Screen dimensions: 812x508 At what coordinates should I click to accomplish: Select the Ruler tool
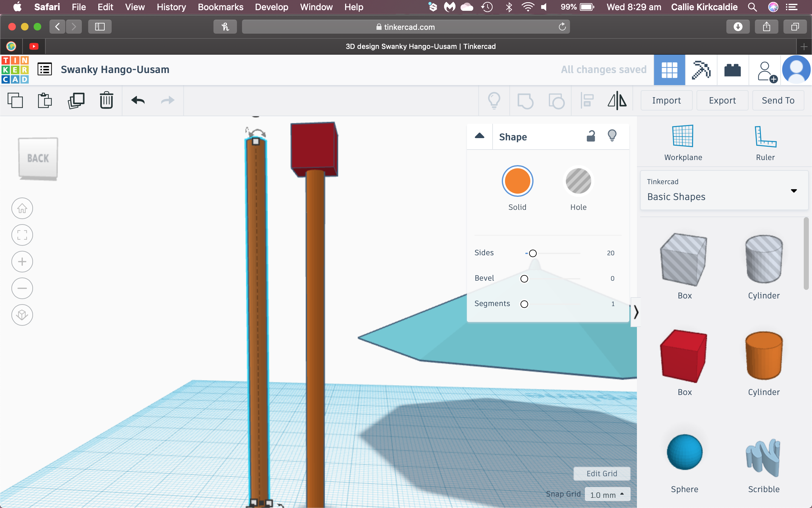point(765,143)
